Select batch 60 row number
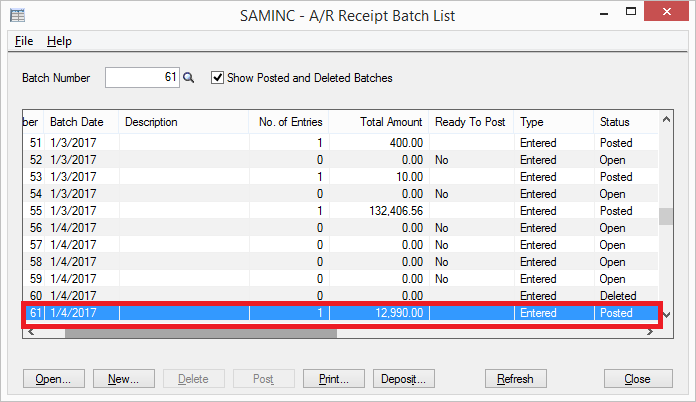This screenshot has width=696, height=402. (36, 296)
